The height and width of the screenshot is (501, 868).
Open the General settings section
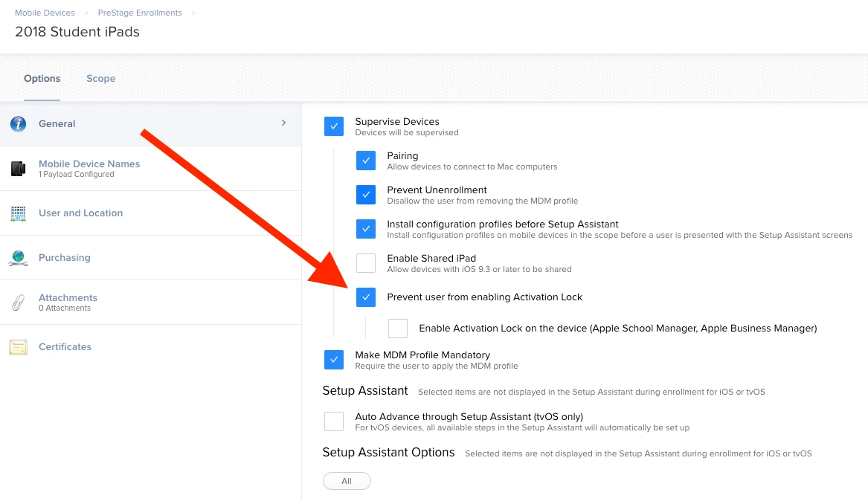click(150, 124)
